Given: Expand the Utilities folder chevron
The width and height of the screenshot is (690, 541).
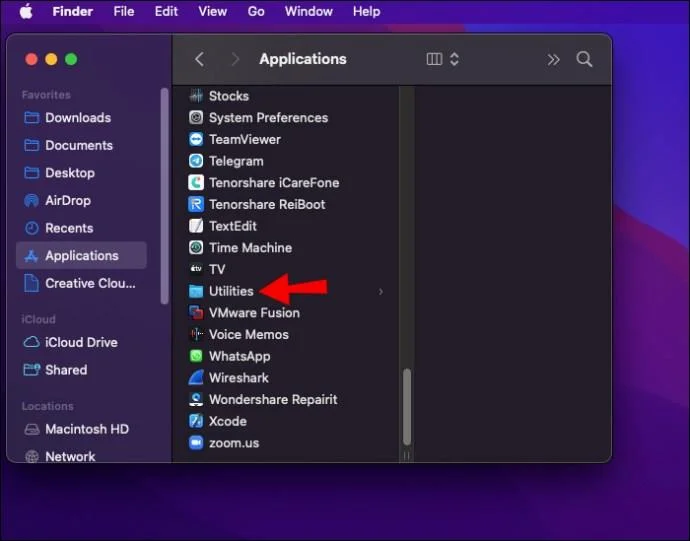Looking at the screenshot, I should (381, 291).
